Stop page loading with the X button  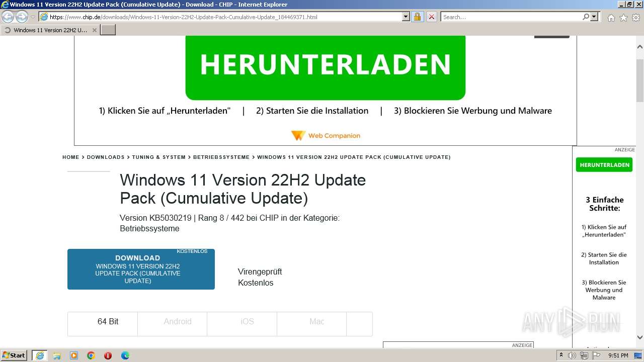coord(431,17)
